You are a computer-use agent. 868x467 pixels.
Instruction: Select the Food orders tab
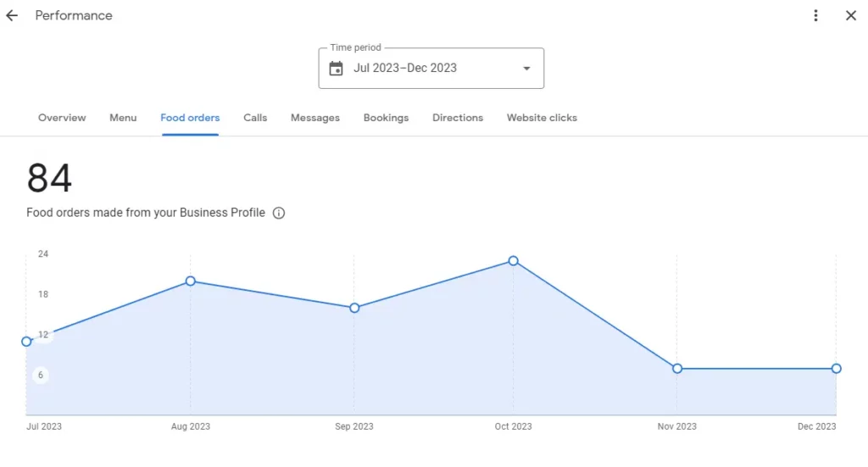tap(190, 118)
